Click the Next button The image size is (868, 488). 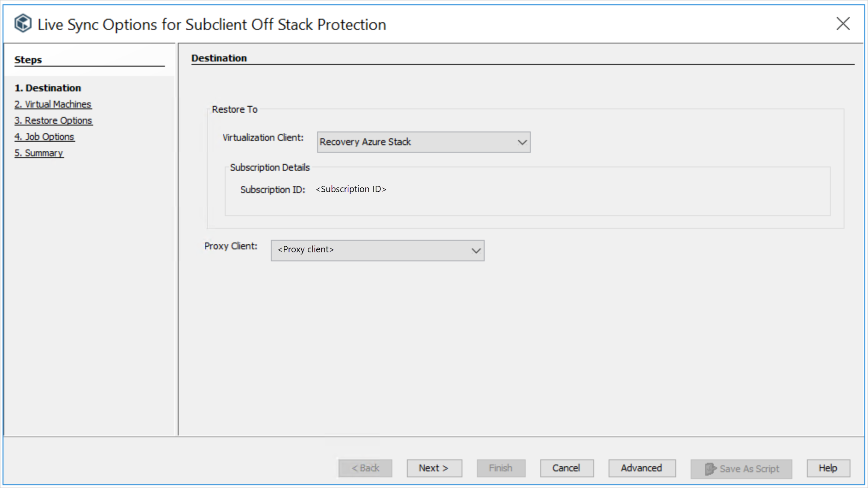(x=434, y=468)
